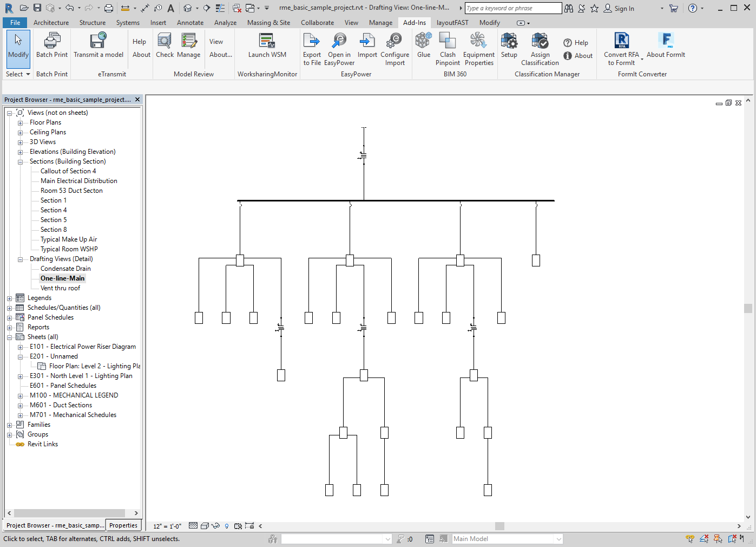Toggle Temporary Hide/Isolate in view control bar
Viewport: 756px width, 547px height.
click(x=215, y=526)
